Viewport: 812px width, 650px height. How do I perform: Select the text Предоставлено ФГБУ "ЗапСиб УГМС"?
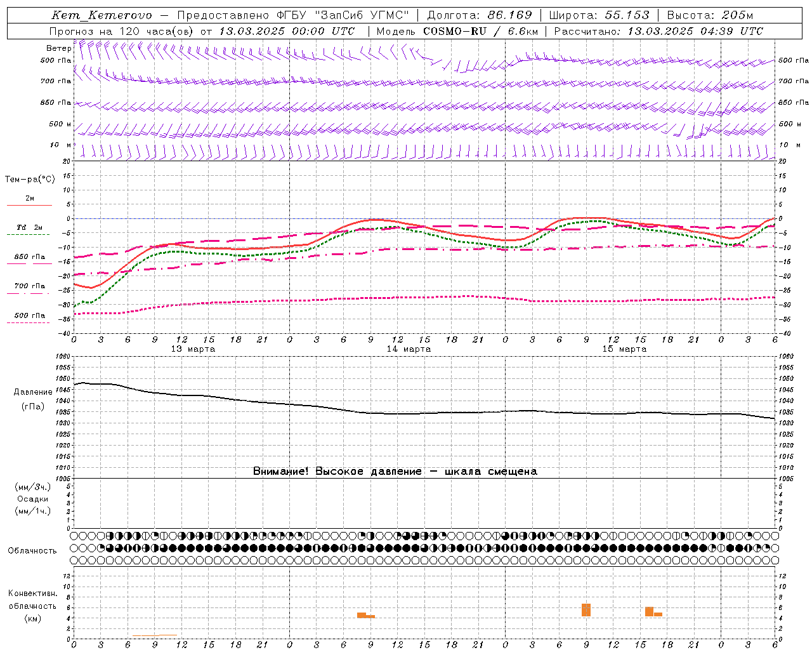(x=293, y=15)
